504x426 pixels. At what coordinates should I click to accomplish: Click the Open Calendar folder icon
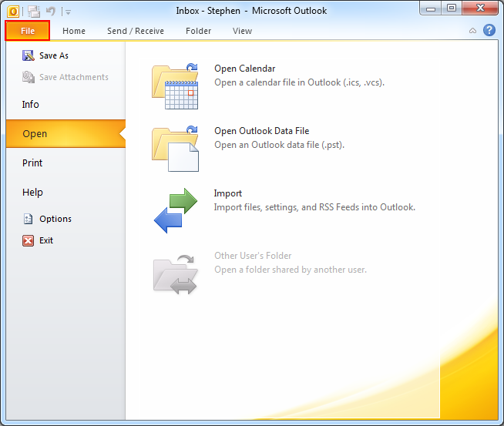pyautogui.click(x=175, y=86)
